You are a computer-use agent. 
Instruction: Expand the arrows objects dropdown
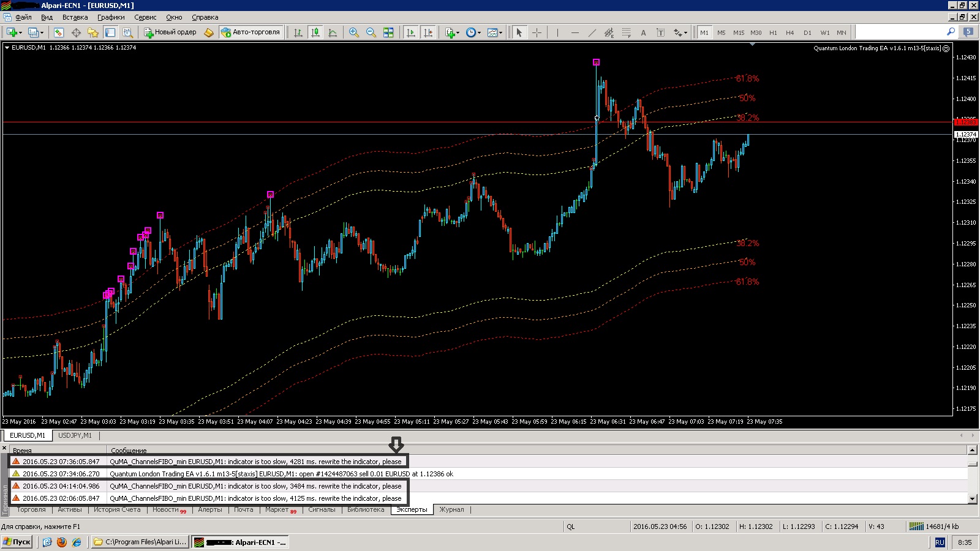(686, 32)
